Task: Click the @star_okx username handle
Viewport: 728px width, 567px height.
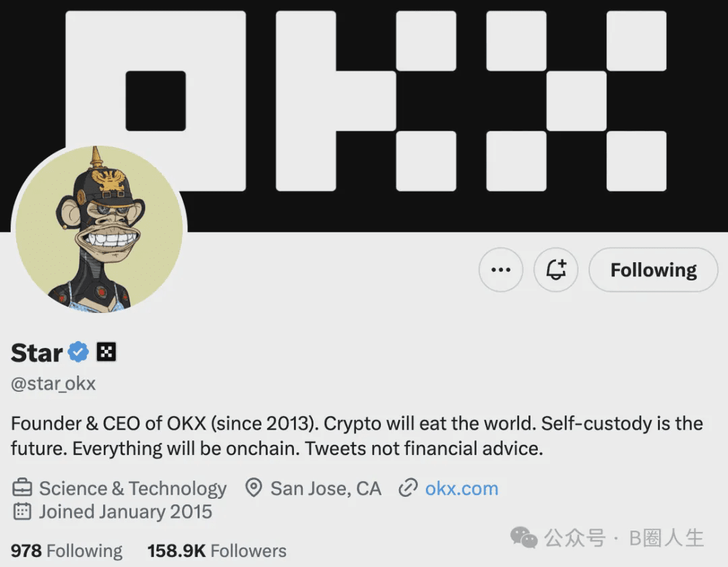Action: (53, 384)
